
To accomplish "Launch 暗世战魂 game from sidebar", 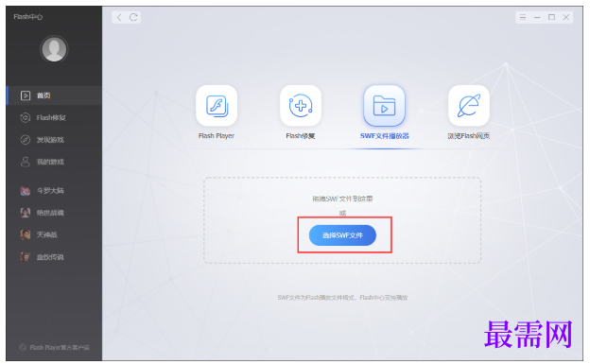I will click(x=54, y=213).
